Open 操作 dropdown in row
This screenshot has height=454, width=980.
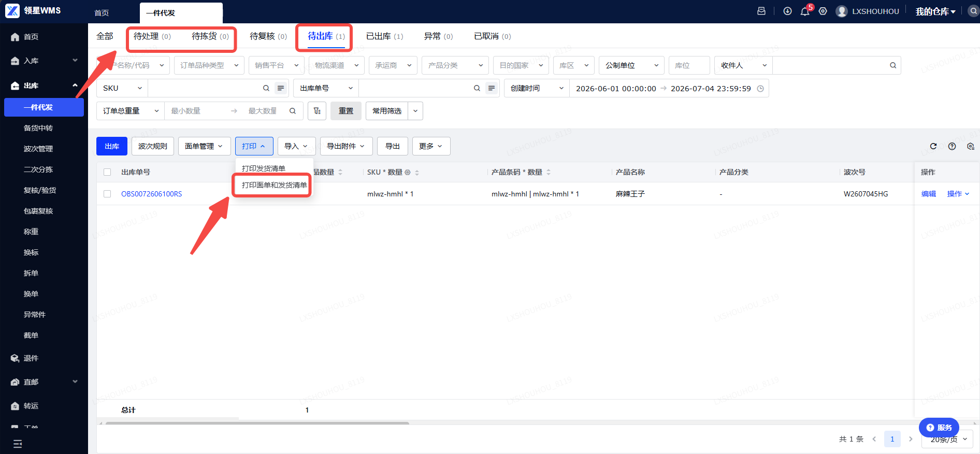tap(958, 194)
